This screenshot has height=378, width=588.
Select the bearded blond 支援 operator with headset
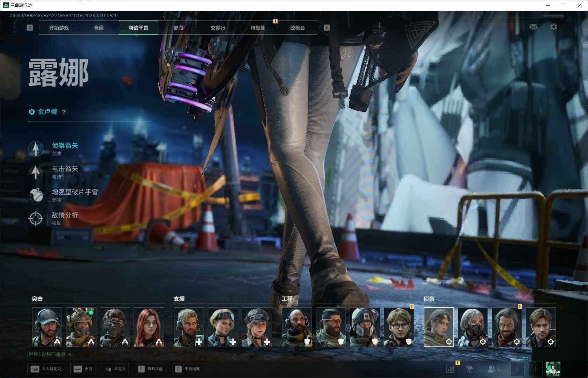(189, 327)
